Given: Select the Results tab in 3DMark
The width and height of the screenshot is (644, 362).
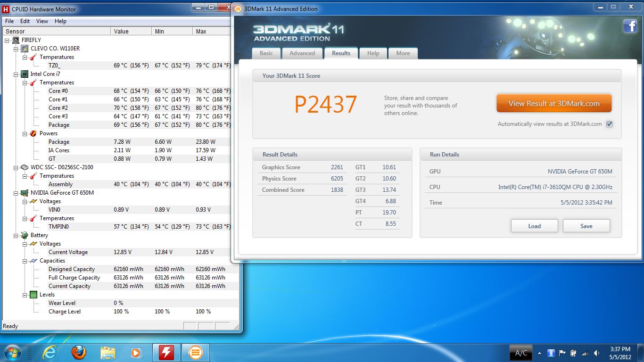Looking at the screenshot, I should [341, 53].
